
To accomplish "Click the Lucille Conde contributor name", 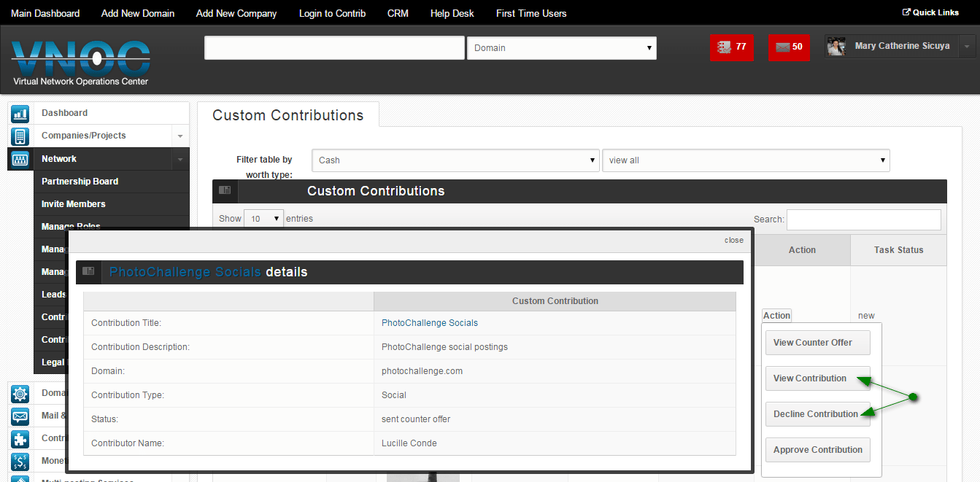I will click(x=409, y=443).
